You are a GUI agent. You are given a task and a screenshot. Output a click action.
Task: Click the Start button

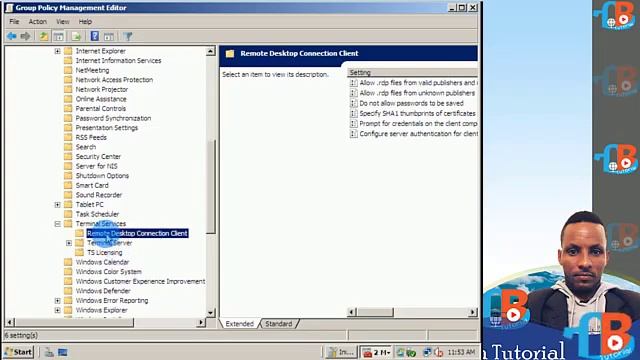click(18, 352)
